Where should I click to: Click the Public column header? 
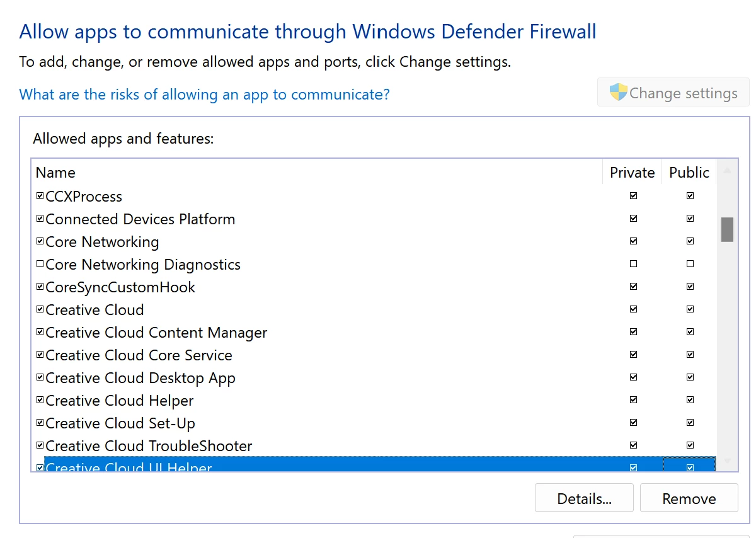(x=689, y=172)
